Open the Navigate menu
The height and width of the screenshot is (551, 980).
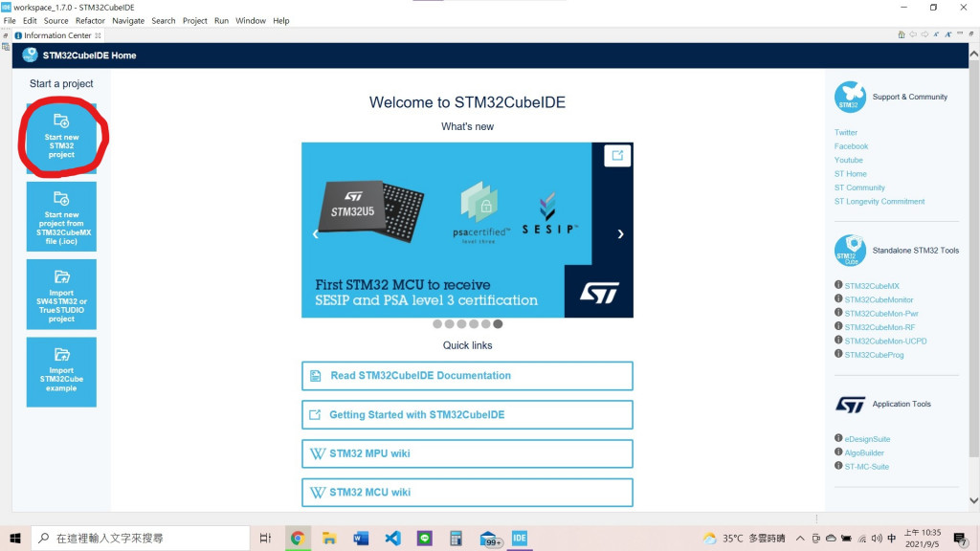(x=128, y=21)
